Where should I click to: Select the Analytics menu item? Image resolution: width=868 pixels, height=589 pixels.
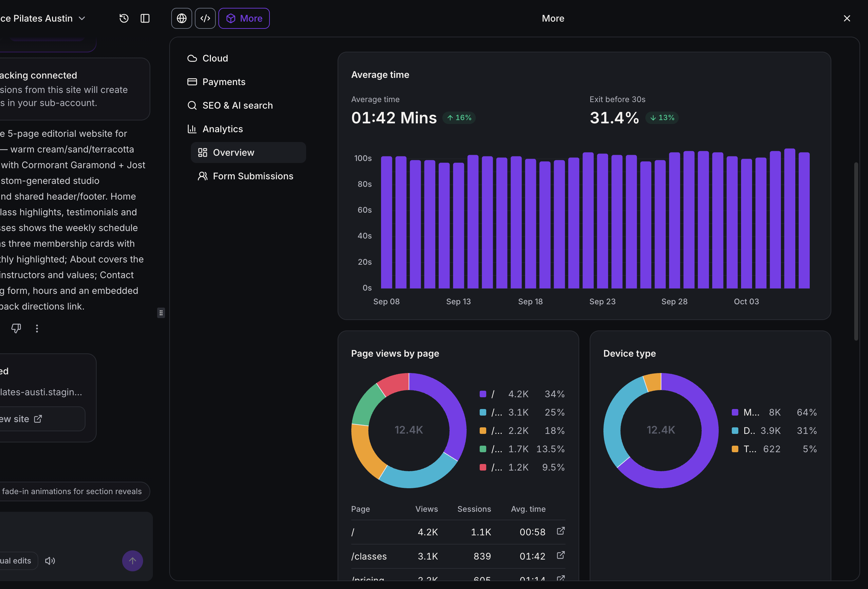pos(215,129)
